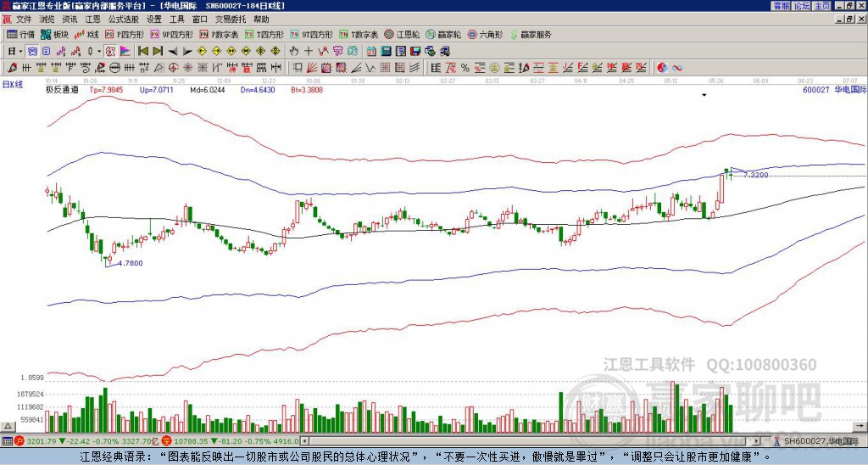Screen dimensions: 868x465
Task: Click the Shanghai index 沪 status icon
Action: [19, 441]
